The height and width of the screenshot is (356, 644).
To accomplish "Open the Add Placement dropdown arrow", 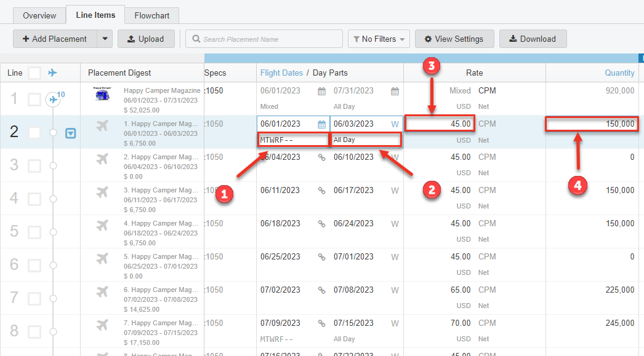I will click(105, 39).
